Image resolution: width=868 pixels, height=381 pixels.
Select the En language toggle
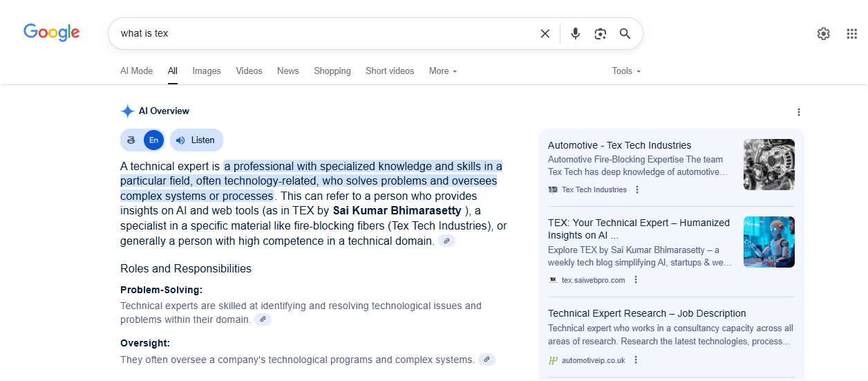tap(153, 140)
